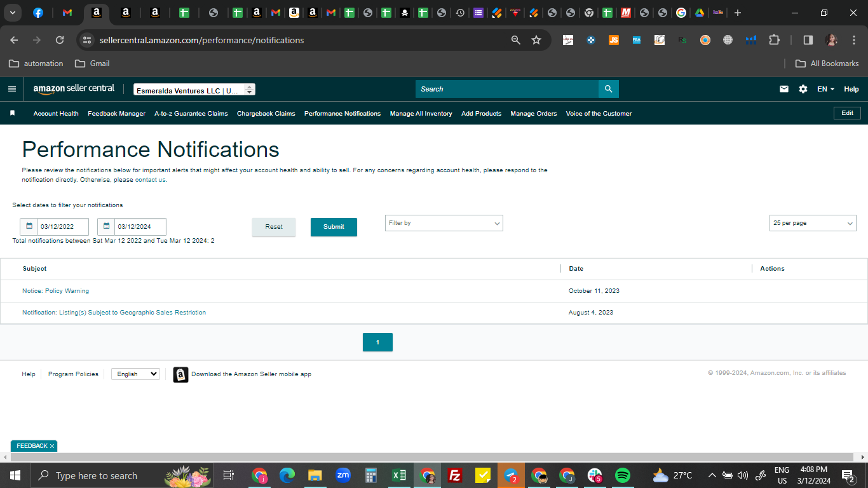Screen dimensions: 868x488
Task: Click the zoom magnifier in address bar
Action: [x=516, y=40]
